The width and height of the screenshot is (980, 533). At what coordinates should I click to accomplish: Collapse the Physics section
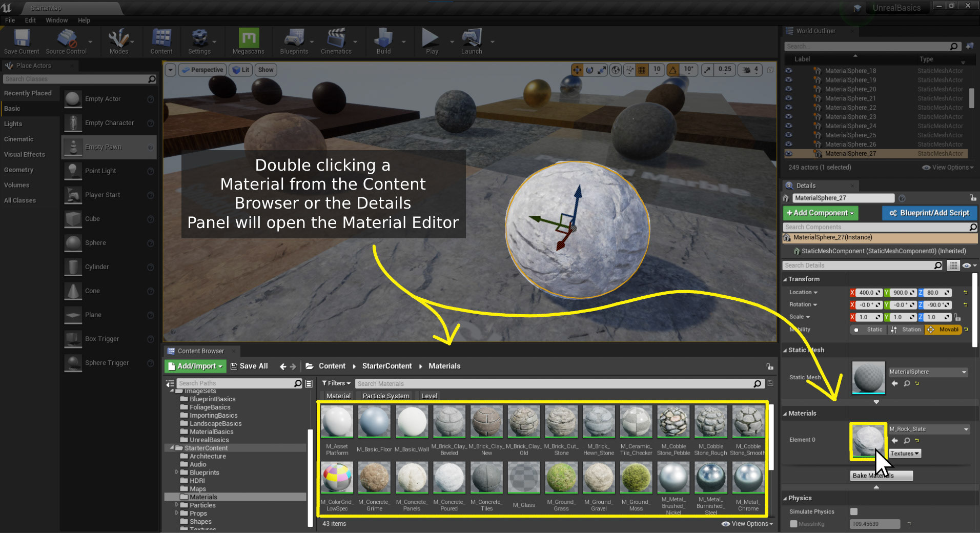(x=785, y=498)
